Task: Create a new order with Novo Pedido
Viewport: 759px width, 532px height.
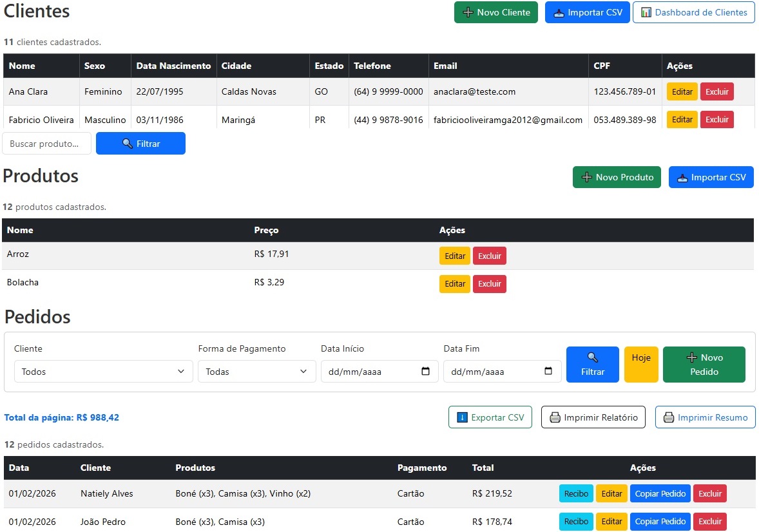Action: tap(704, 365)
